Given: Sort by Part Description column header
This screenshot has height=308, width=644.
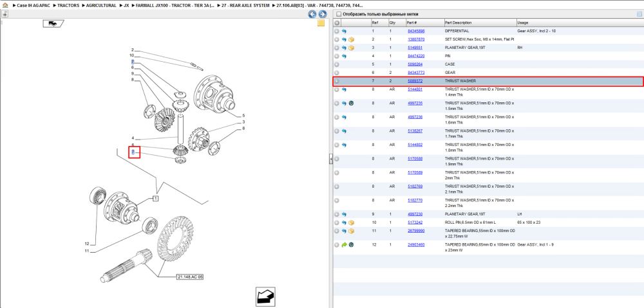Looking at the screenshot, I should (480, 23).
